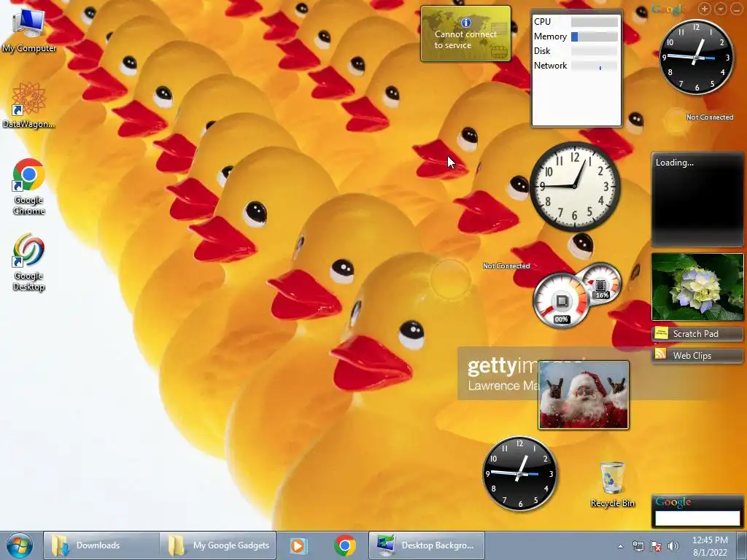Launch the Google Desktop shortcut icon
This screenshot has width=747, height=560.
28,262
